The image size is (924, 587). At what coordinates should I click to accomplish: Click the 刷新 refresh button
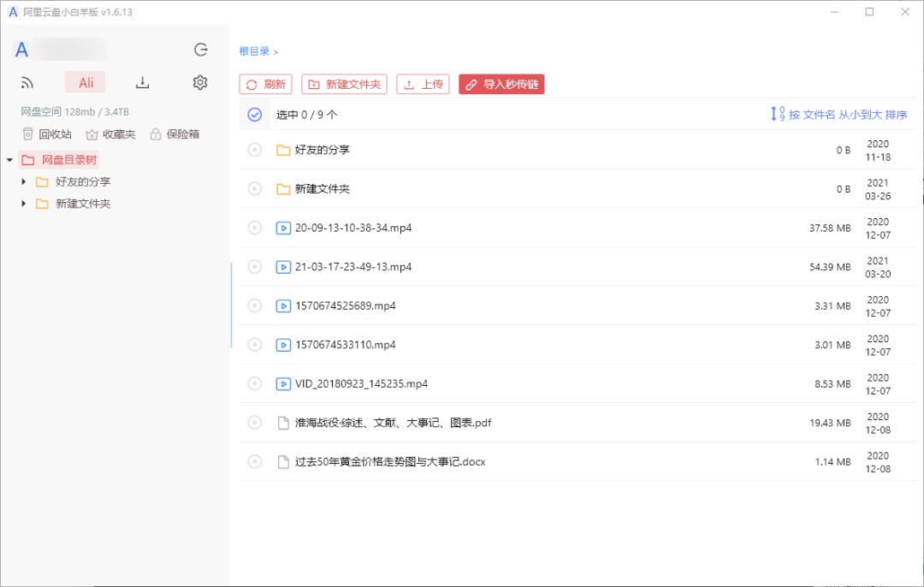coord(265,85)
